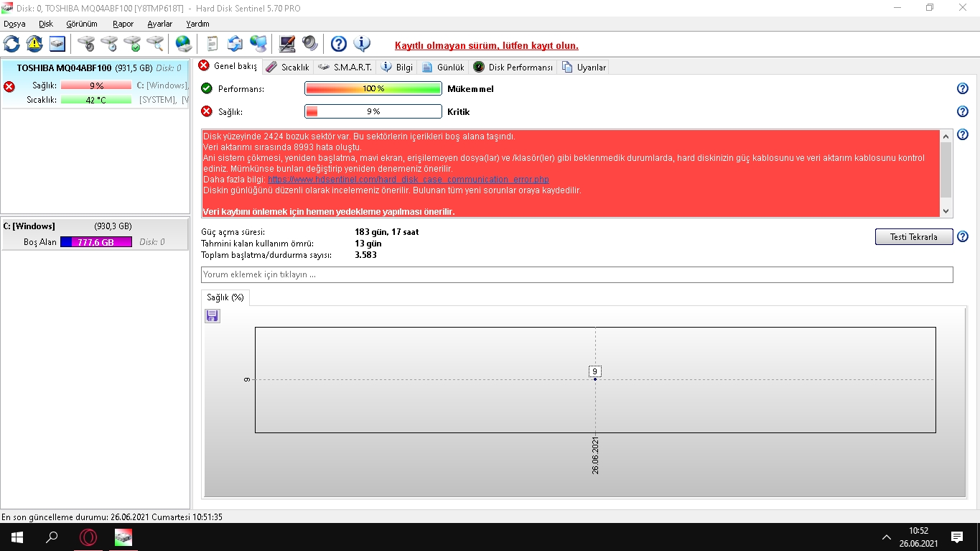Viewport: 980px width, 551px height.
Task: Click the disk with dial gauge icon
Action: pyautogui.click(x=86, y=44)
